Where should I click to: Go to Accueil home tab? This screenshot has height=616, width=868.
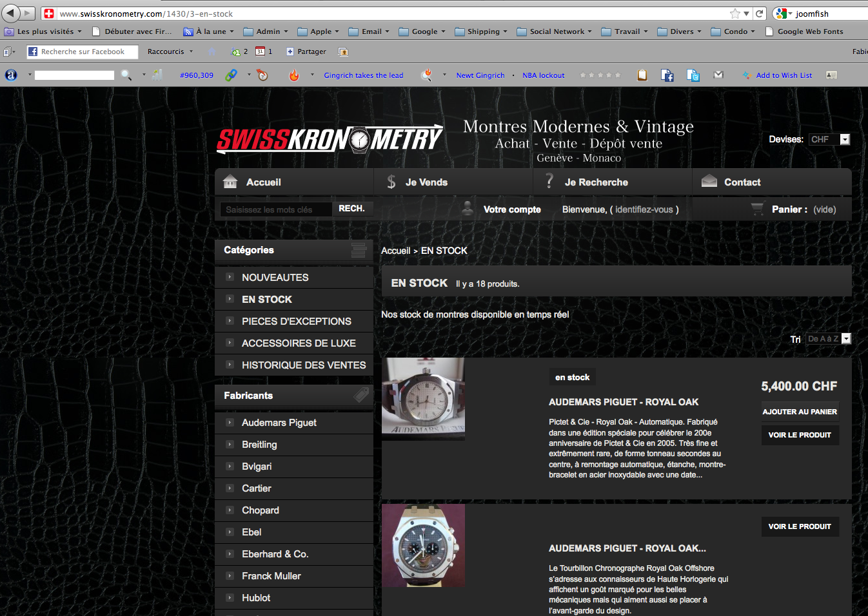[x=294, y=182]
